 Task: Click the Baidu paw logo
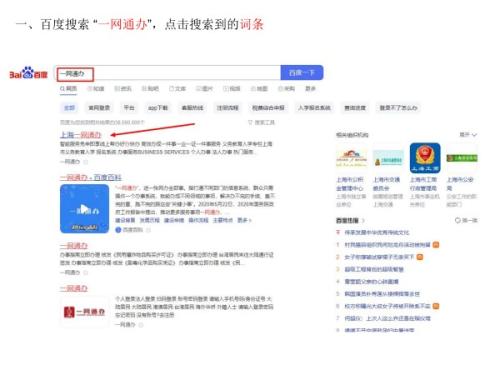pyautogui.click(x=28, y=72)
